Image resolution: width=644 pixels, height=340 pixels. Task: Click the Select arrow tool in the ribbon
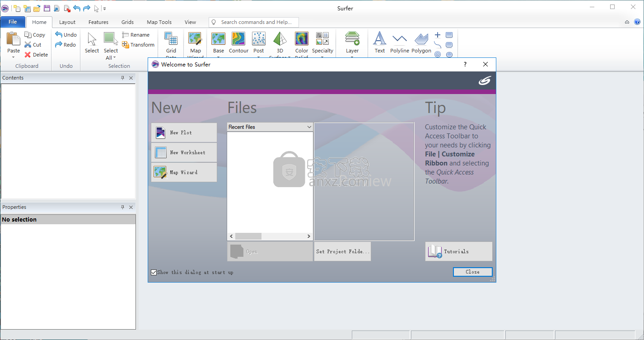point(92,43)
